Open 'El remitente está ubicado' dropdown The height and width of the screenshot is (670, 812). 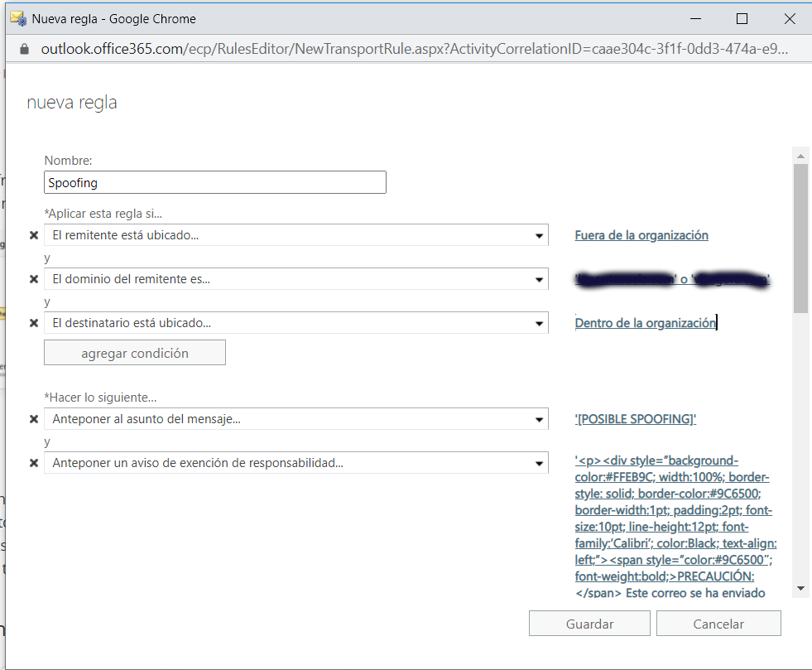pos(539,235)
